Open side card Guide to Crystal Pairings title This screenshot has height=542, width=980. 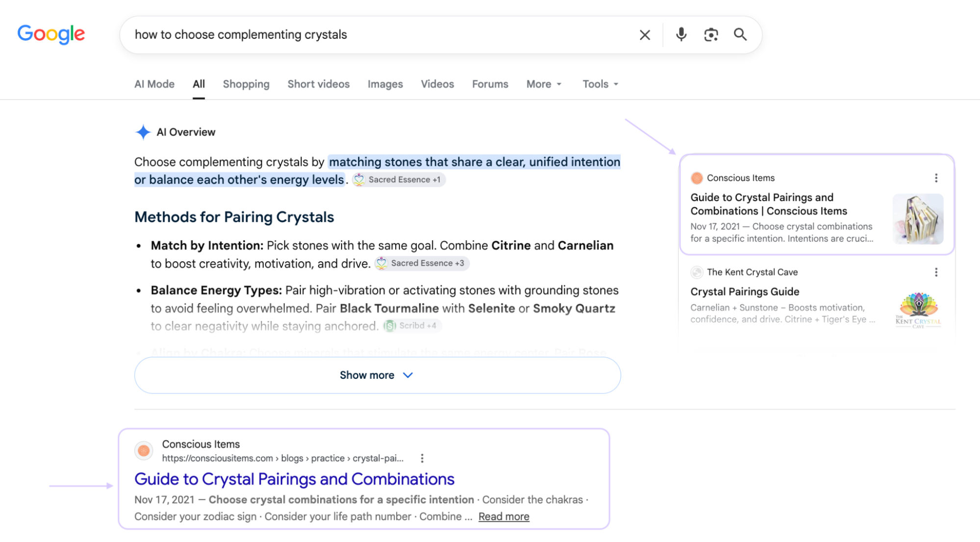tap(769, 204)
